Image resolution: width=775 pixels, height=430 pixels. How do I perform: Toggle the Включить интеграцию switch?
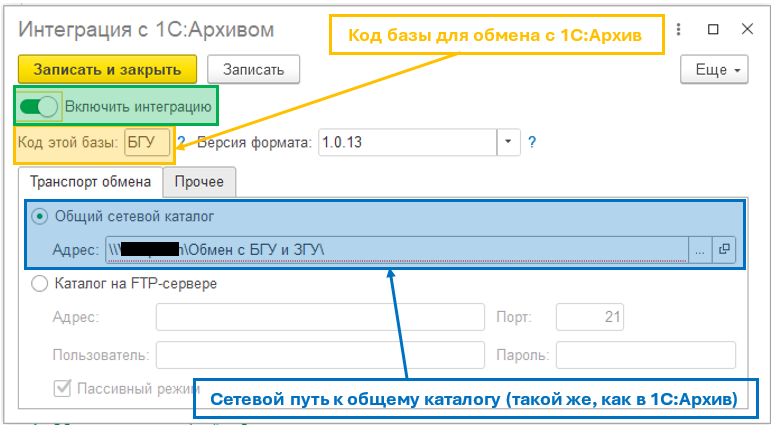[39, 106]
